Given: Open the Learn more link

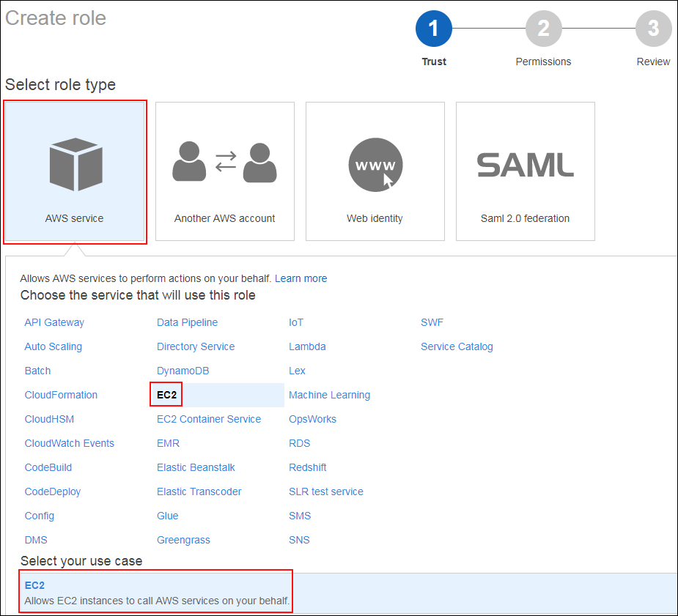Looking at the screenshot, I should (301, 278).
